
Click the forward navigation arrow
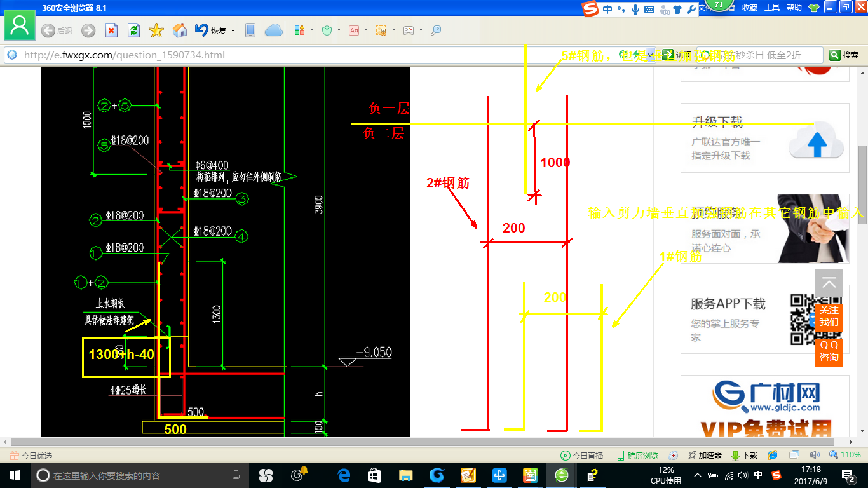coord(88,30)
